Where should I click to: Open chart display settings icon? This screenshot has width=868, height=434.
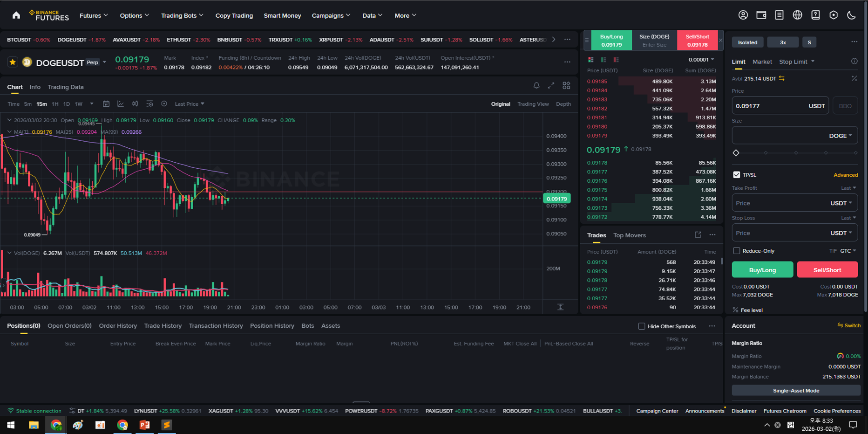tap(149, 104)
